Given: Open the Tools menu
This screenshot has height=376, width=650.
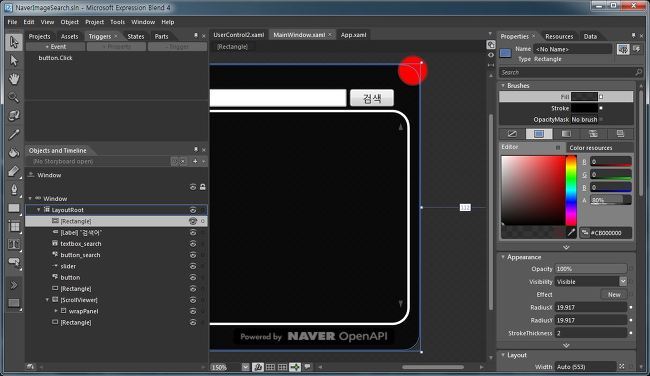Looking at the screenshot, I should click(x=117, y=22).
